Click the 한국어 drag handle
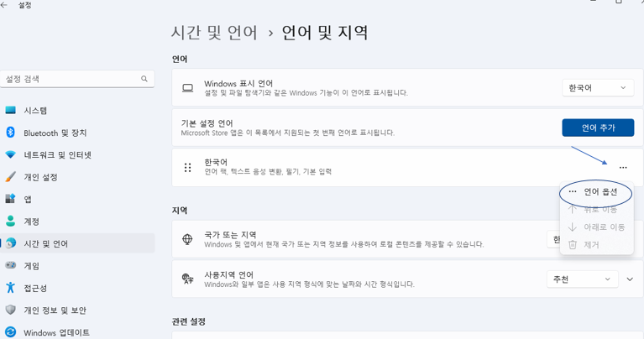The height and width of the screenshot is (339, 644). click(188, 167)
